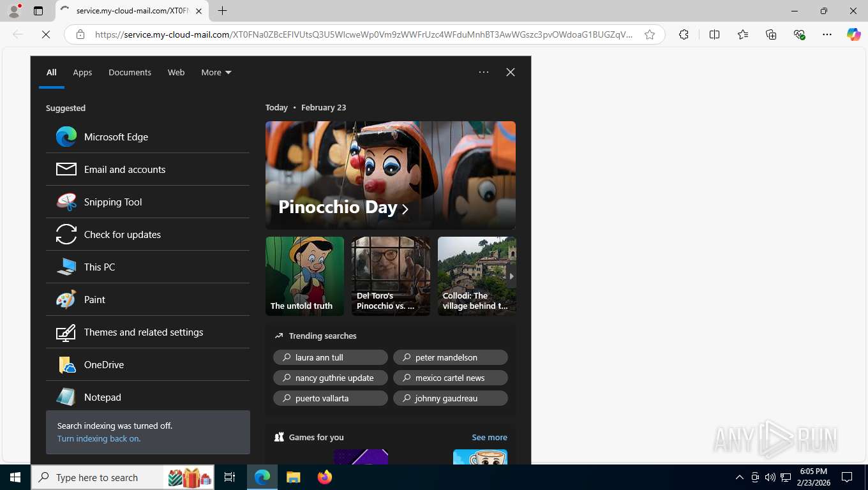
Task: Expand the More dropdown in search
Action: 216,72
